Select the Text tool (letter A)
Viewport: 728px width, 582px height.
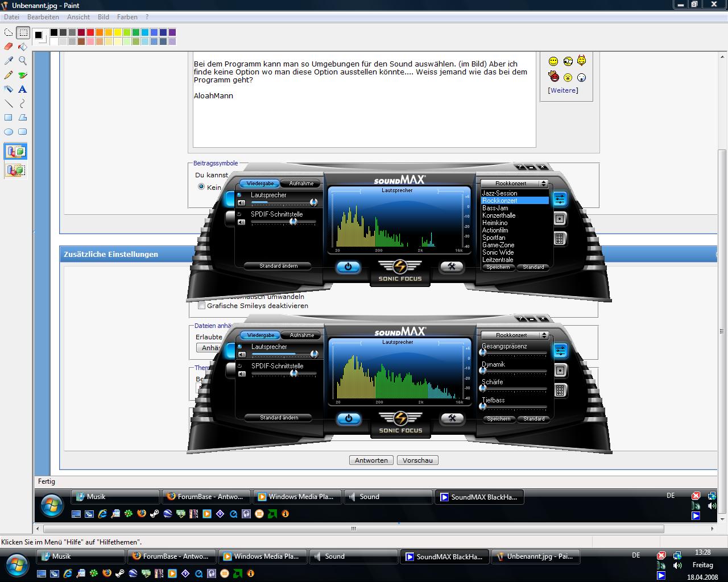(x=23, y=89)
